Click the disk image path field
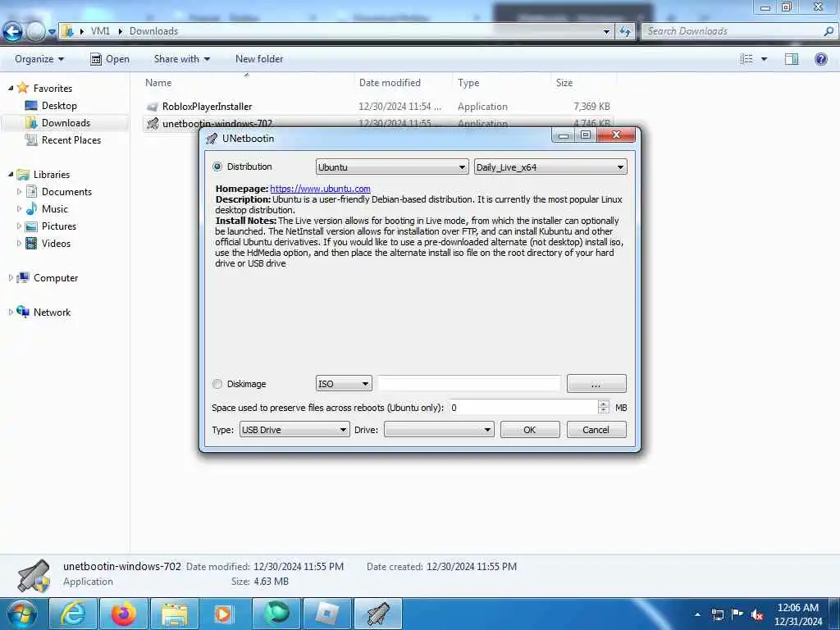The width and height of the screenshot is (840, 630). [469, 384]
